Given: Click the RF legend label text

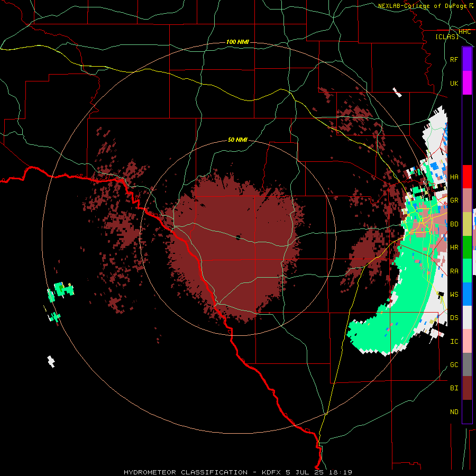Looking at the screenshot, I should pyautogui.click(x=454, y=59).
